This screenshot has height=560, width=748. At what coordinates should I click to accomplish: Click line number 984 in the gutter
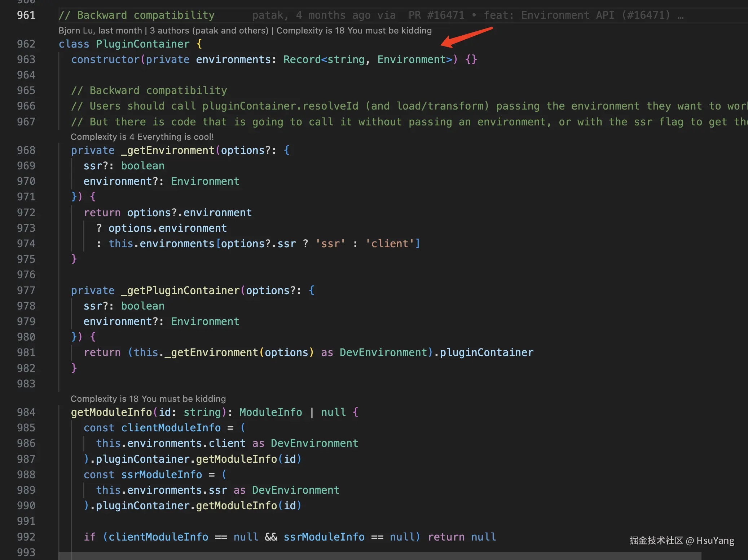tap(26, 412)
